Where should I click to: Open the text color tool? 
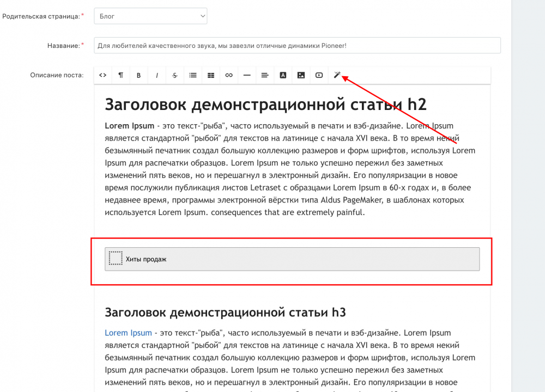[283, 75]
